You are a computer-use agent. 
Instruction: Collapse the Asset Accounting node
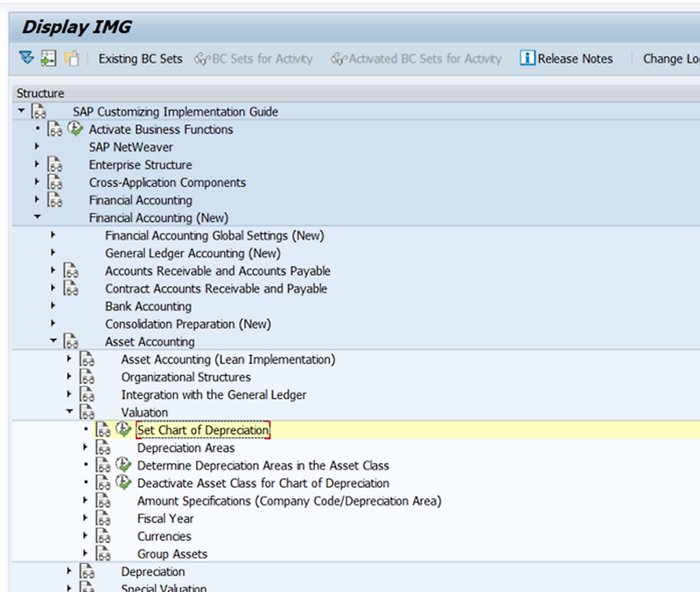point(53,340)
